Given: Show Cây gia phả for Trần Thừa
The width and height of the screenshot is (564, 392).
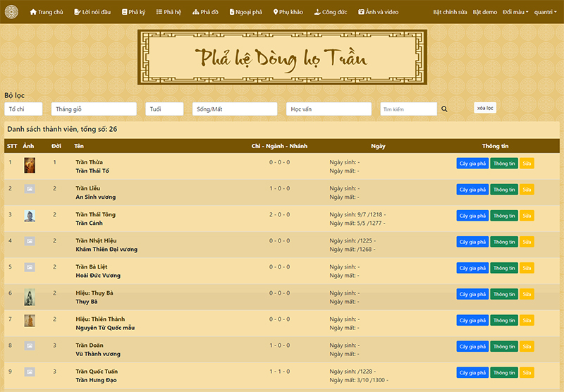Looking at the screenshot, I should click(x=472, y=163).
